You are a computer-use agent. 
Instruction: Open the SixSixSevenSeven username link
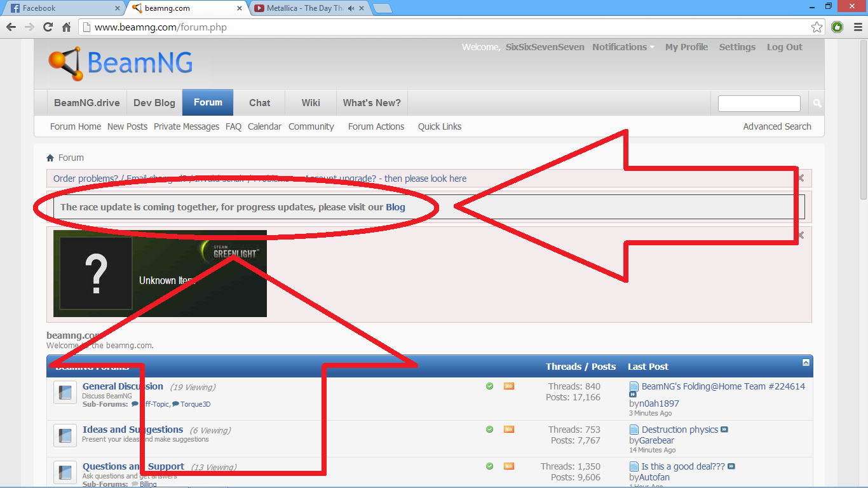[545, 47]
